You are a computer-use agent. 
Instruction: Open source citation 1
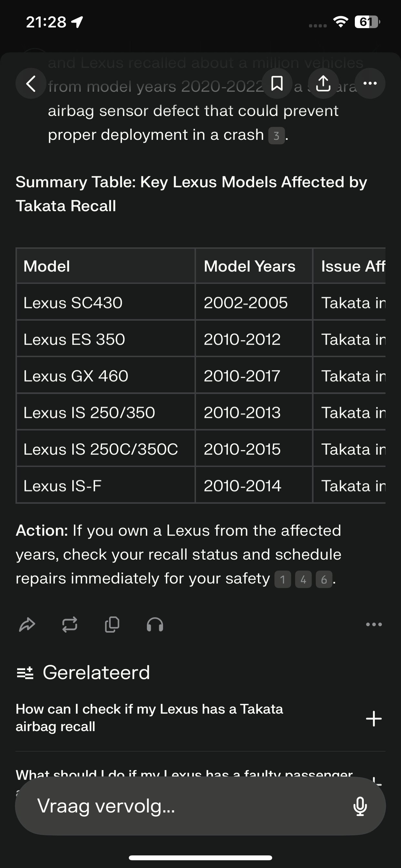pyautogui.click(x=283, y=580)
